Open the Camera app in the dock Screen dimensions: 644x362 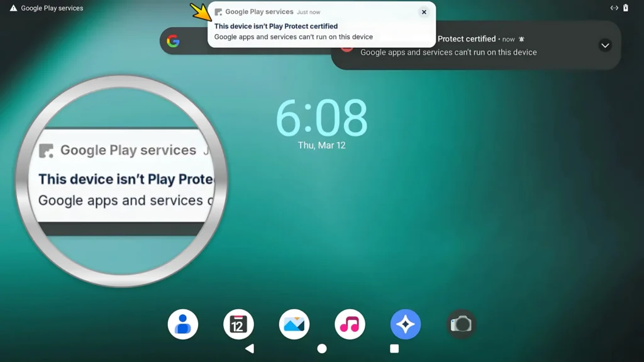click(x=461, y=324)
